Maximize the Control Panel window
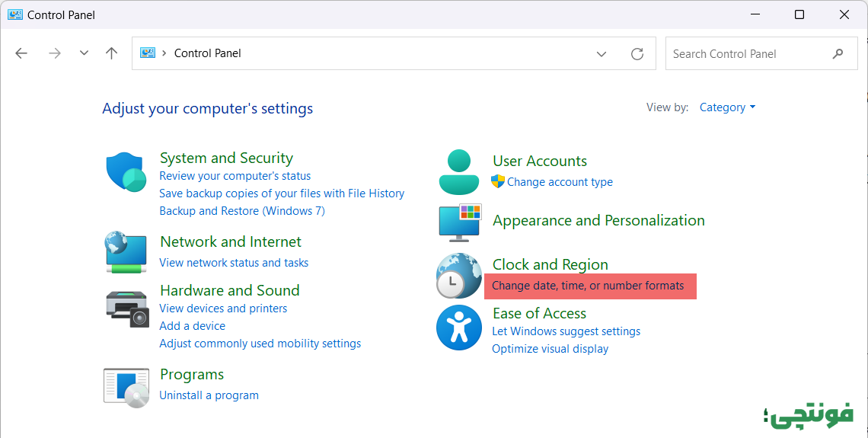 (799, 15)
